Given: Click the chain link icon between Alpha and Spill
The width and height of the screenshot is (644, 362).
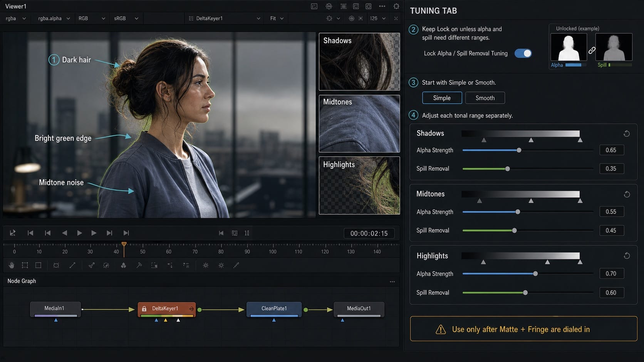Looking at the screenshot, I should point(592,50).
